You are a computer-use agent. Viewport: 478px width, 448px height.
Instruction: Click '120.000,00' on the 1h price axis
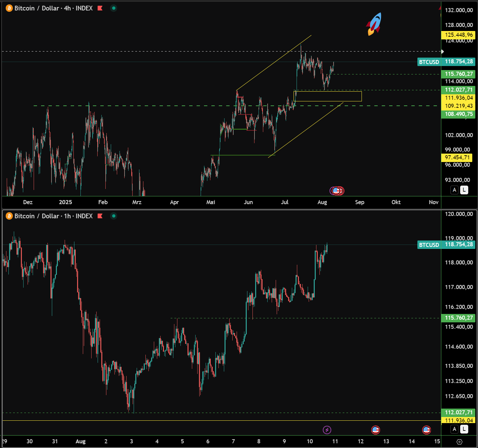click(459, 214)
